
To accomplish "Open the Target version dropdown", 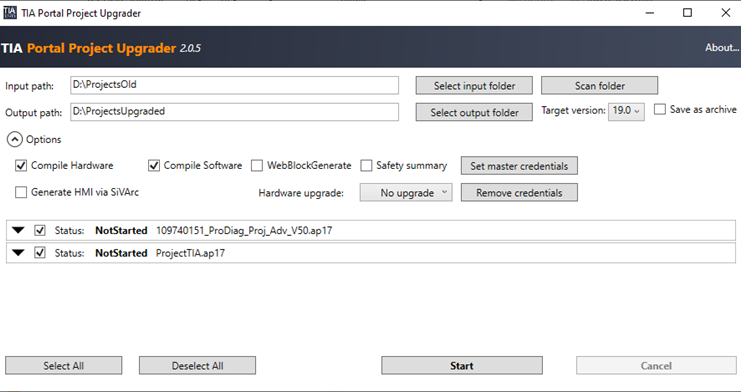I will pyautogui.click(x=626, y=111).
